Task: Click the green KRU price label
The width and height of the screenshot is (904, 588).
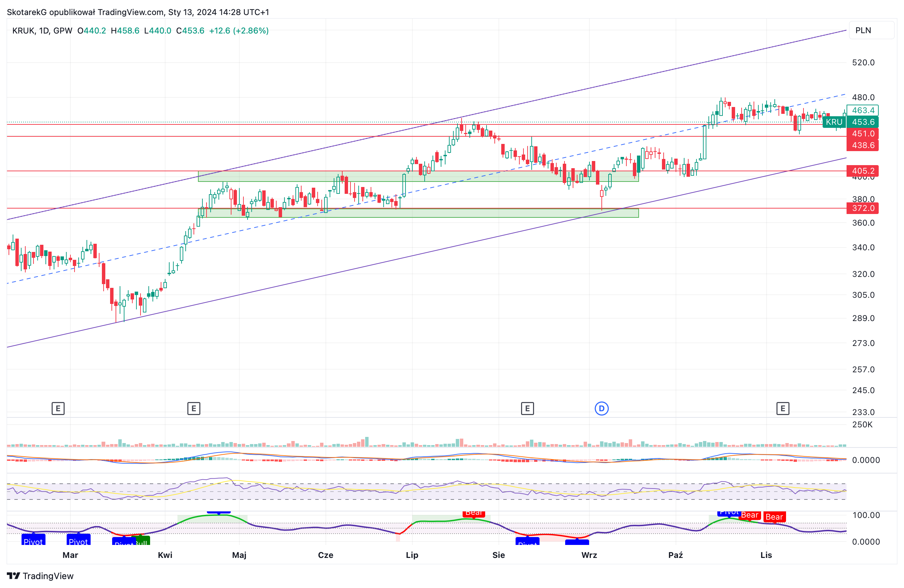Action: (x=834, y=122)
